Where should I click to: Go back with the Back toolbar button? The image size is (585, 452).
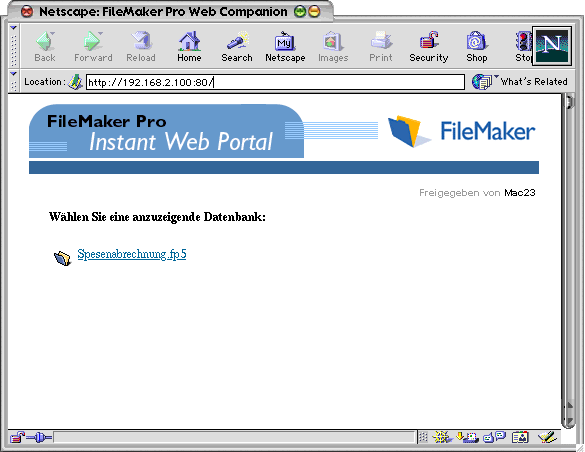tap(45, 46)
